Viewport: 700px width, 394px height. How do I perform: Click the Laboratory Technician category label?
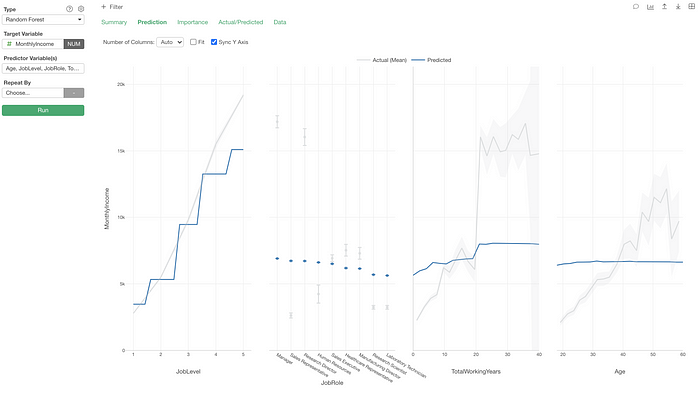[406, 366]
